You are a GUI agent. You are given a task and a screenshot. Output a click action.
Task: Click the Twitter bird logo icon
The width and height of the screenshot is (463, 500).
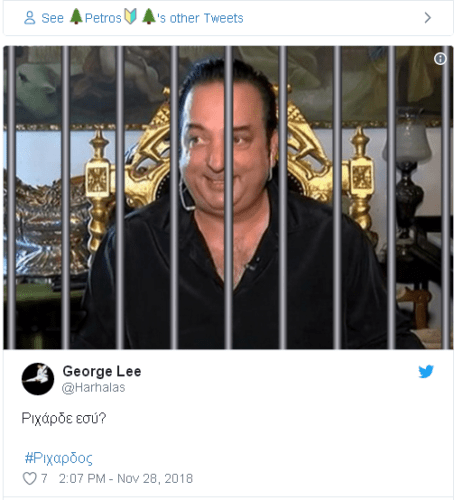click(426, 371)
